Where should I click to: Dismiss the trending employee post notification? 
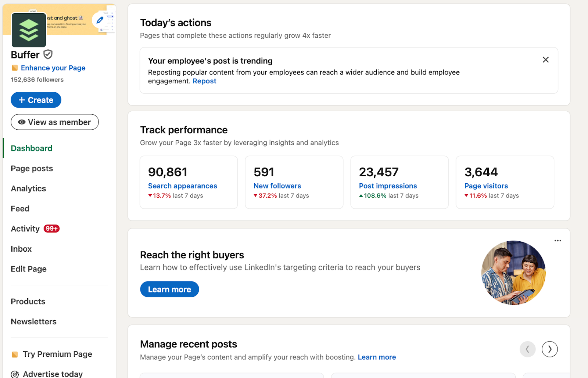[545, 60]
